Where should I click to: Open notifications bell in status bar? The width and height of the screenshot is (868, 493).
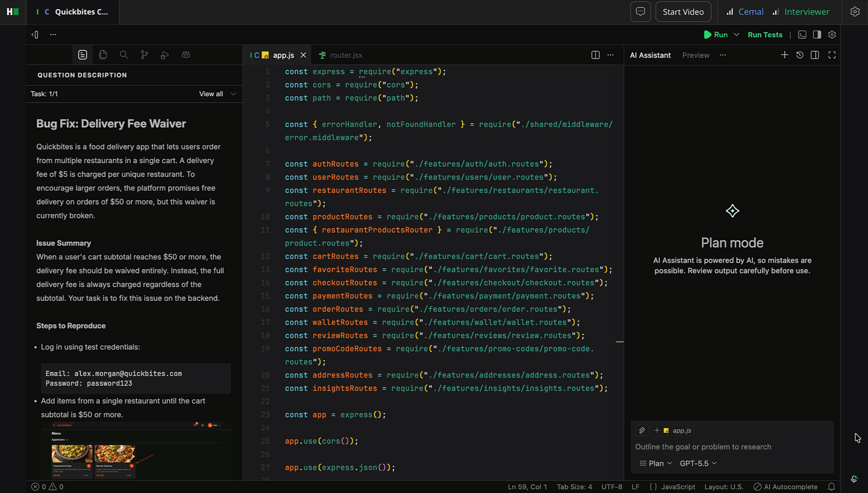pos(831,487)
